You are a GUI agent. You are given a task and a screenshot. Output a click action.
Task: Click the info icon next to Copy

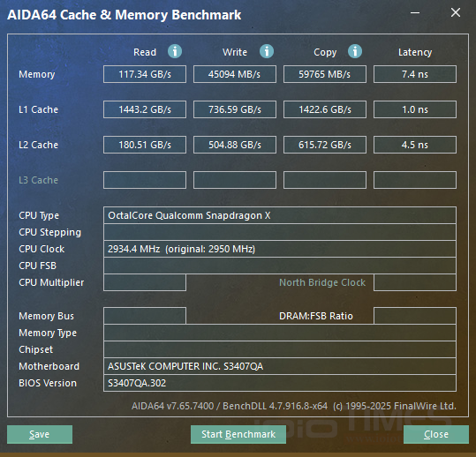(x=355, y=51)
